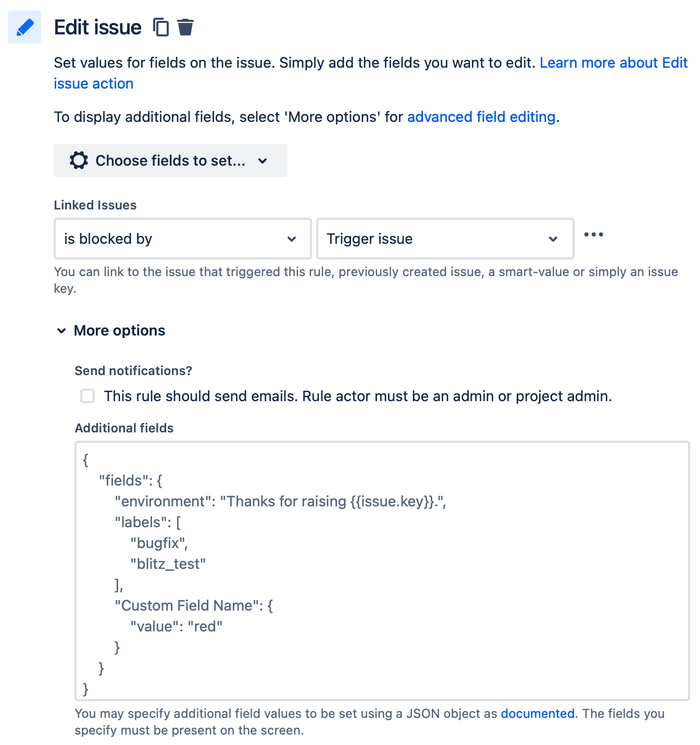Click the 'Edit issue' component heading
Viewport: 700px width, 745px height.
(98, 27)
